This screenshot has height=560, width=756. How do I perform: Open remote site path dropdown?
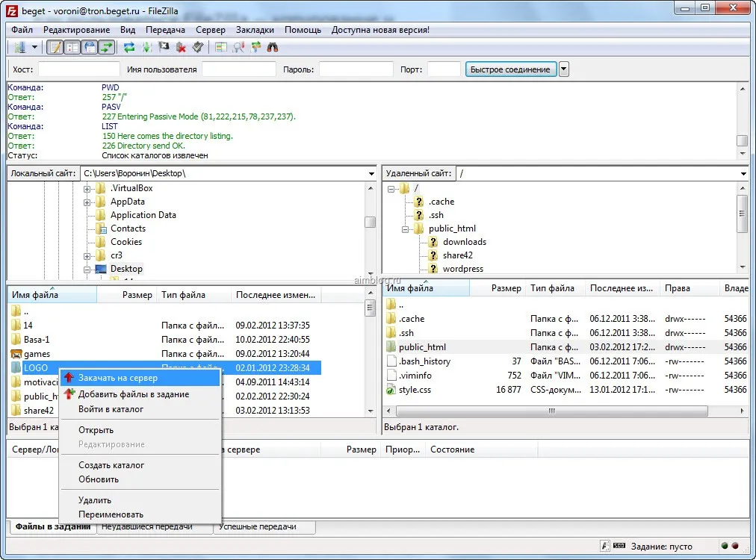coord(743,173)
